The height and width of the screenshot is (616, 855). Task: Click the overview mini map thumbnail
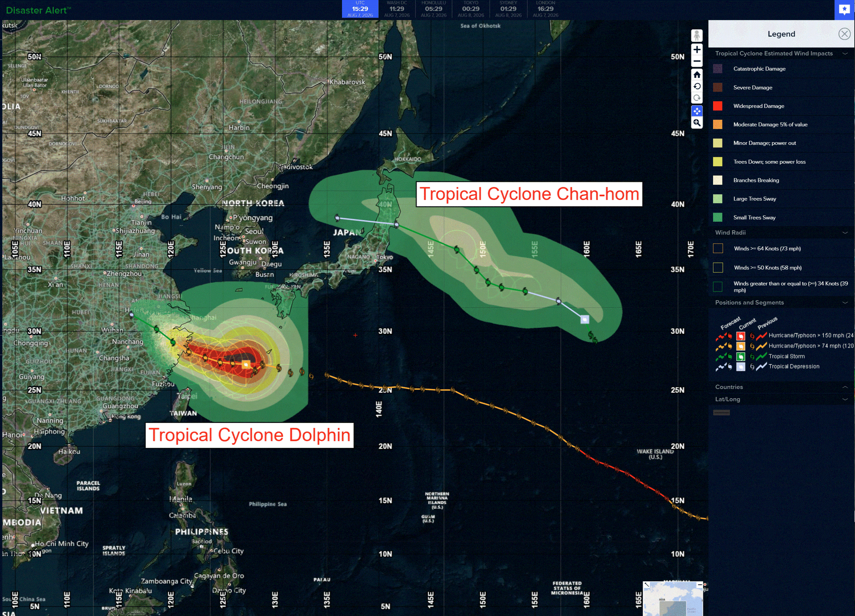[x=673, y=599]
